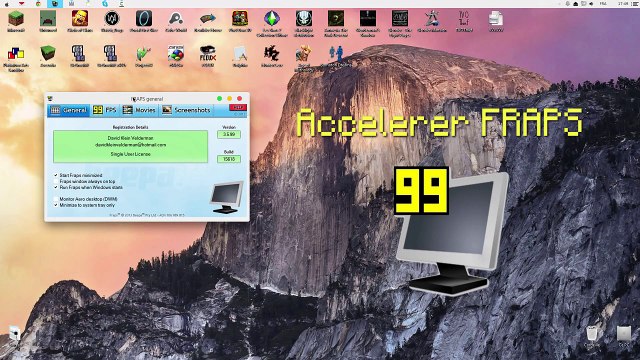Enable Fraps window always on top
This screenshot has height=360, width=640.
tap(56, 181)
